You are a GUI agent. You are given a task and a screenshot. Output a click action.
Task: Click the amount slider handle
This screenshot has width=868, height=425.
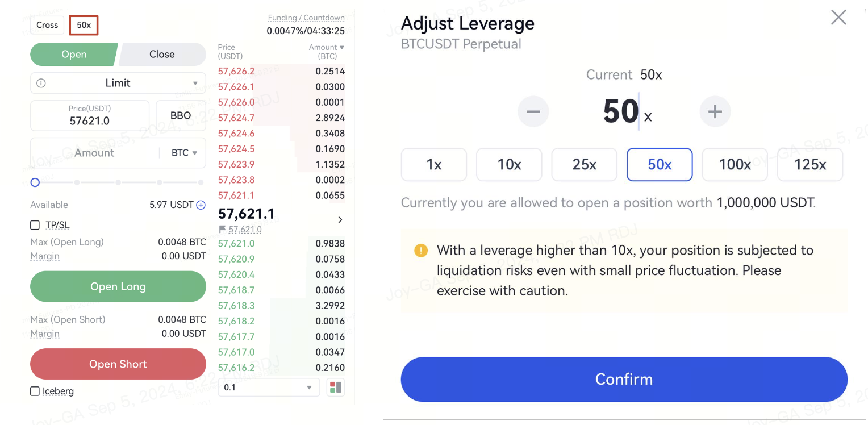(x=35, y=182)
